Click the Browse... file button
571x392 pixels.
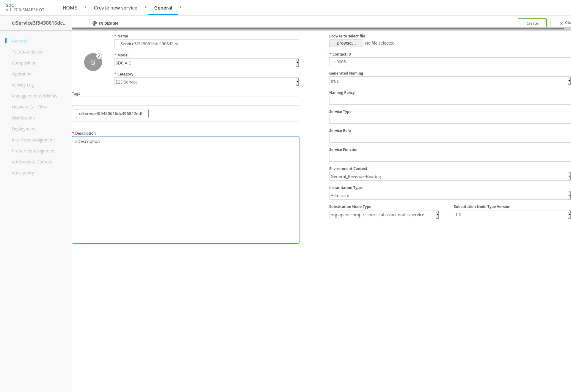tap(346, 43)
